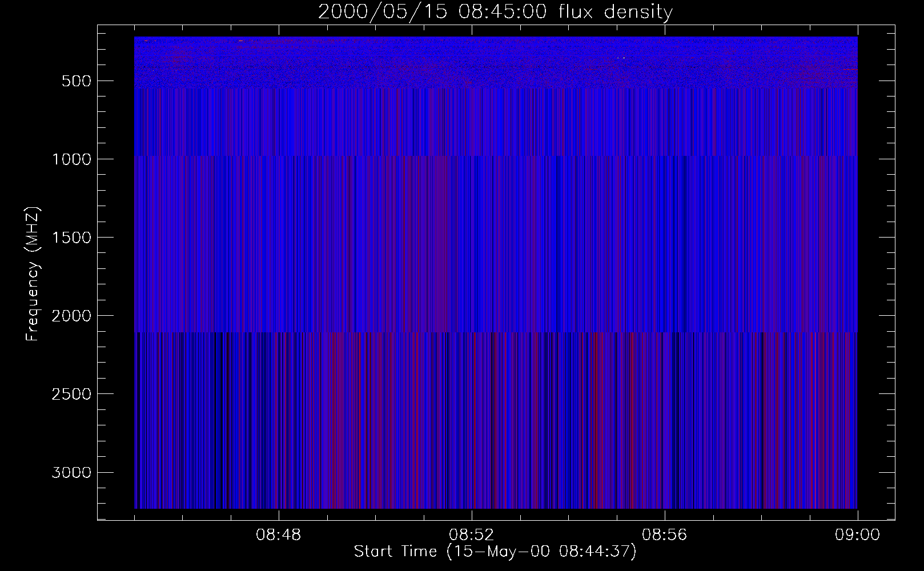Click the 09:00 time tick label
This screenshot has width=924, height=571.
click(857, 536)
